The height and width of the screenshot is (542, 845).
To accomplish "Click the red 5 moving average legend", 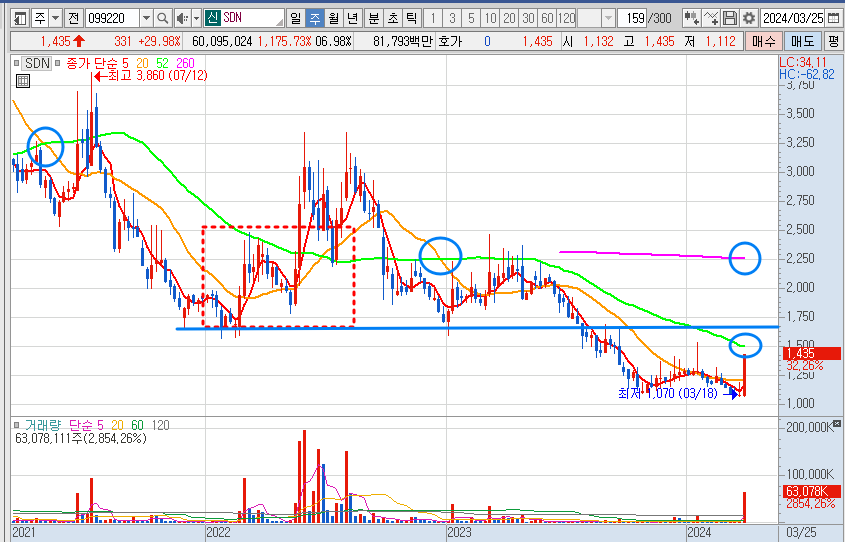I will (x=125, y=63).
